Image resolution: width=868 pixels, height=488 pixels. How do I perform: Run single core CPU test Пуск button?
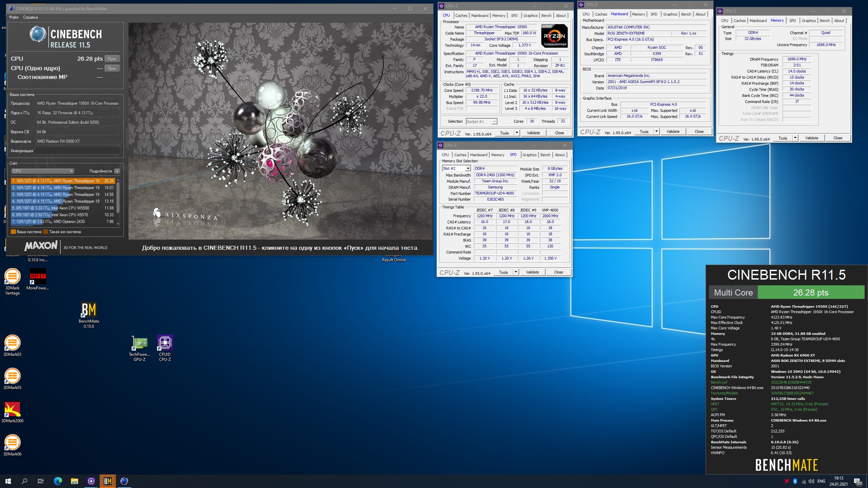pyautogui.click(x=112, y=68)
